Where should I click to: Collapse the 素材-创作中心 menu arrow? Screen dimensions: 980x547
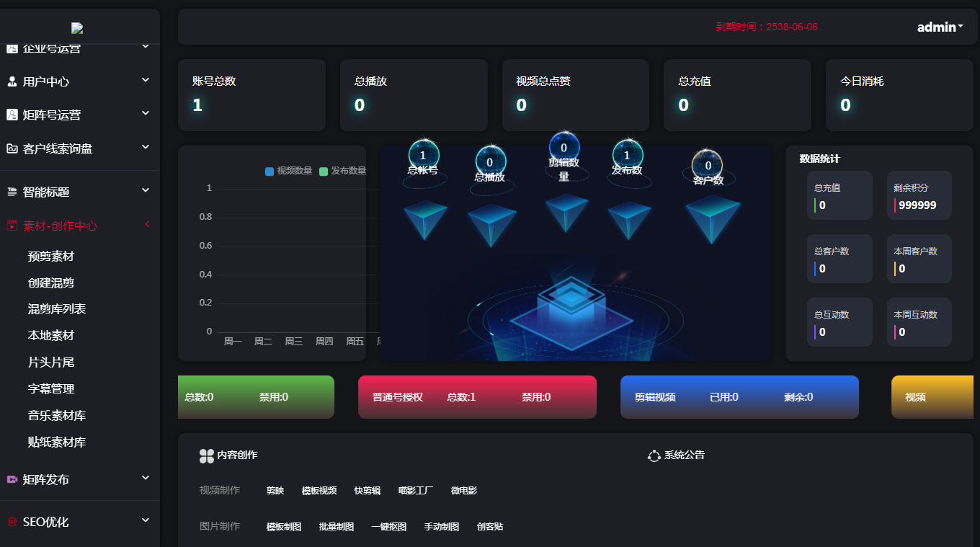tap(147, 224)
